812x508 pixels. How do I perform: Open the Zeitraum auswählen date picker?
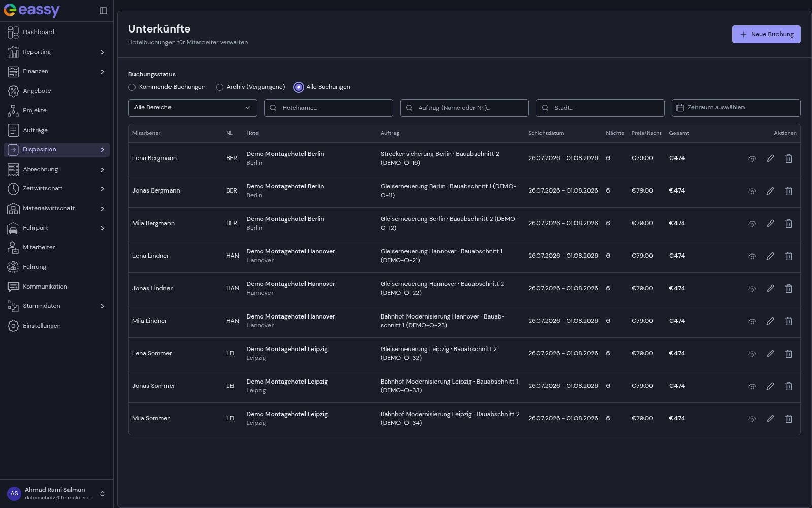click(736, 108)
